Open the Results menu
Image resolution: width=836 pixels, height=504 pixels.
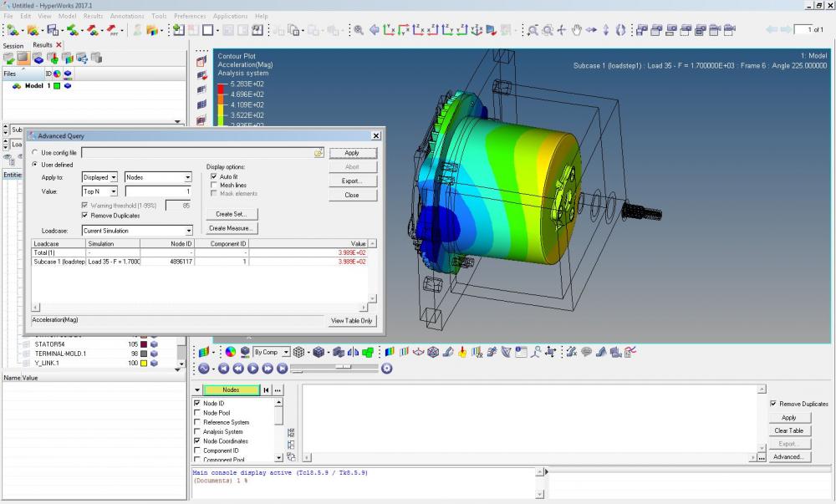(93, 16)
